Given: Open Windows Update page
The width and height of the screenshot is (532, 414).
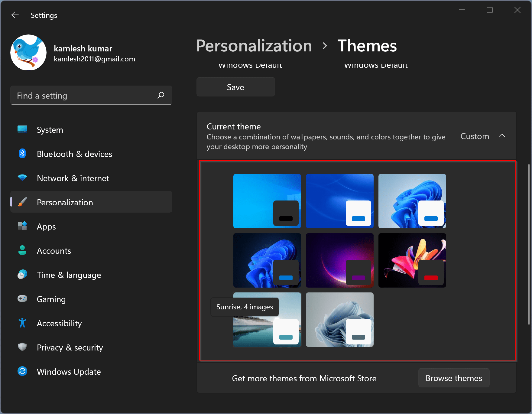Looking at the screenshot, I should click(x=91, y=372).
